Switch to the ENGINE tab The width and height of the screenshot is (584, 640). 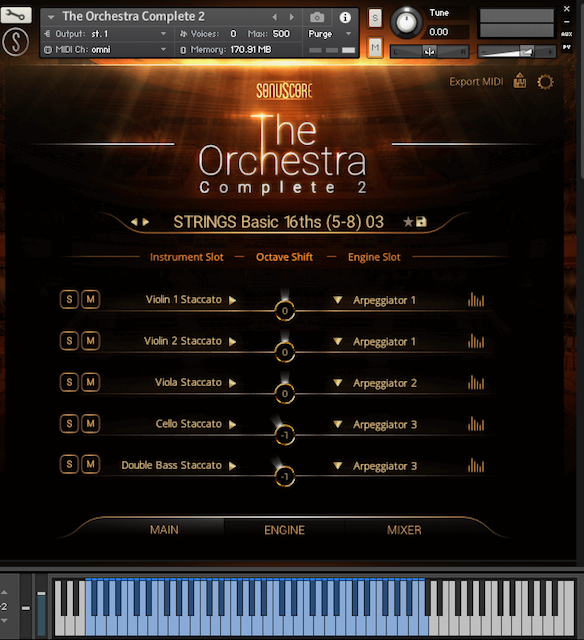coord(284,530)
